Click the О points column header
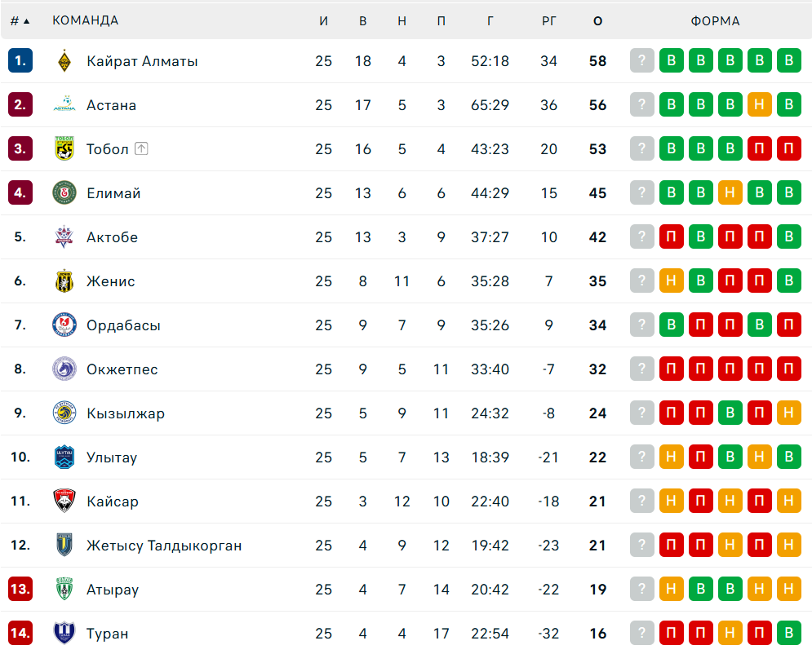Viewport: 812px width, 654px height. click(598, 21)
